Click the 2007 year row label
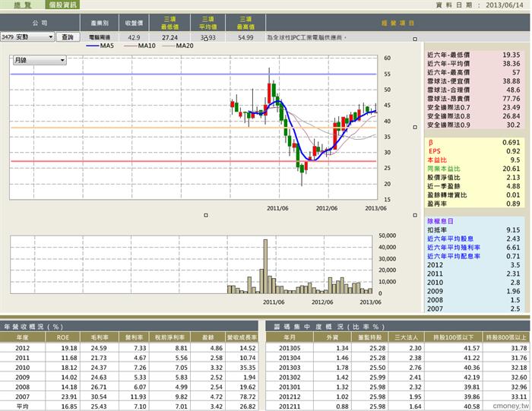532x411 pixels. 22,397
